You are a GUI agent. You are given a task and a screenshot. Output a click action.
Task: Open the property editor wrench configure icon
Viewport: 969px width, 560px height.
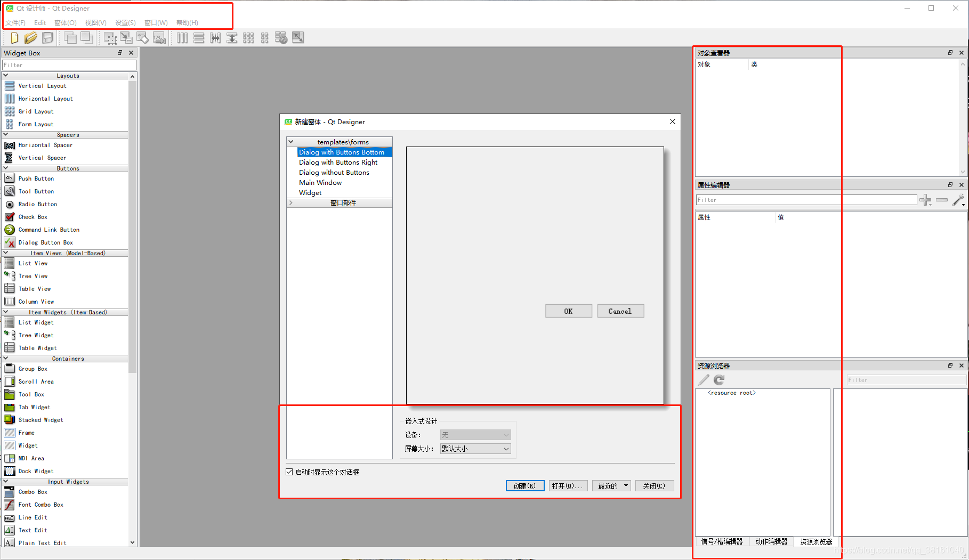click(958, 200)
